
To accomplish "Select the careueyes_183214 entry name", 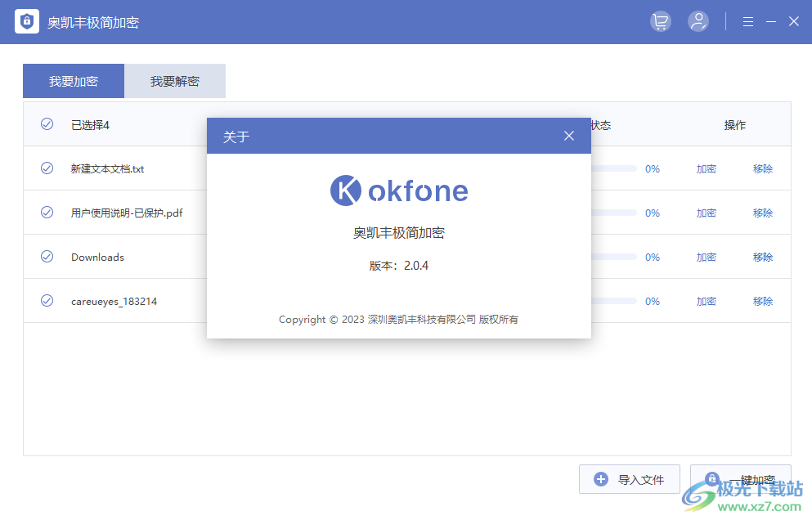I will 114,302.
